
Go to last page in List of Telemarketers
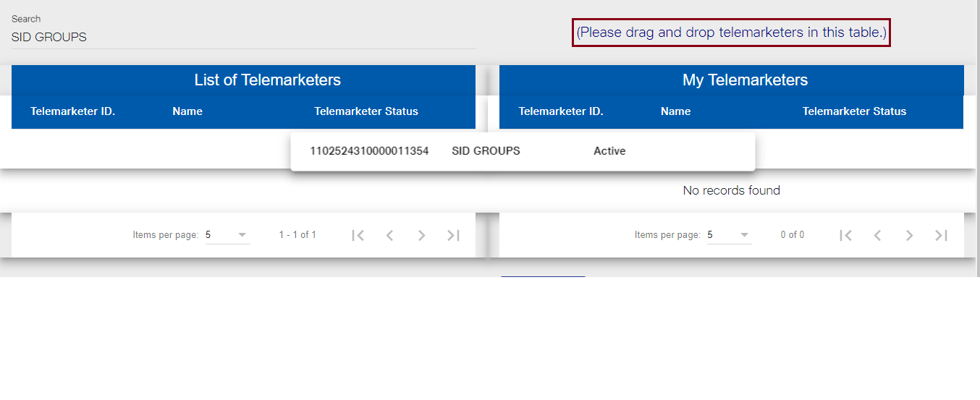click(453, 235)
